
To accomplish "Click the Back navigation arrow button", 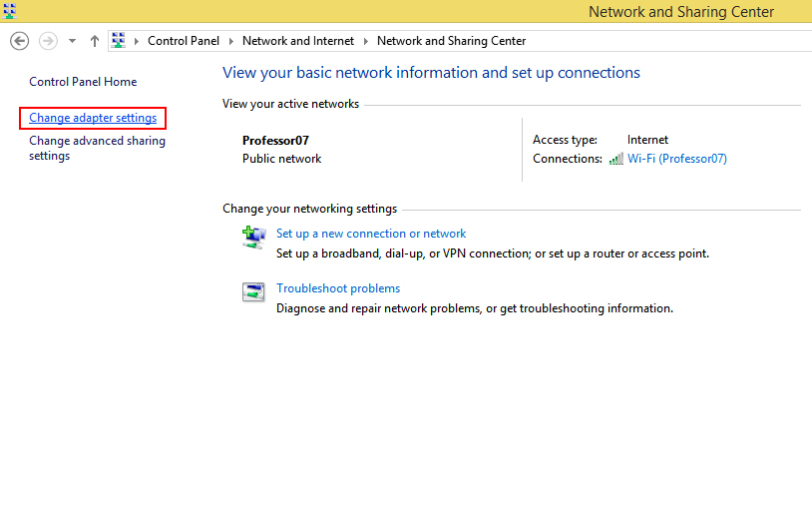I will [19, 41].
